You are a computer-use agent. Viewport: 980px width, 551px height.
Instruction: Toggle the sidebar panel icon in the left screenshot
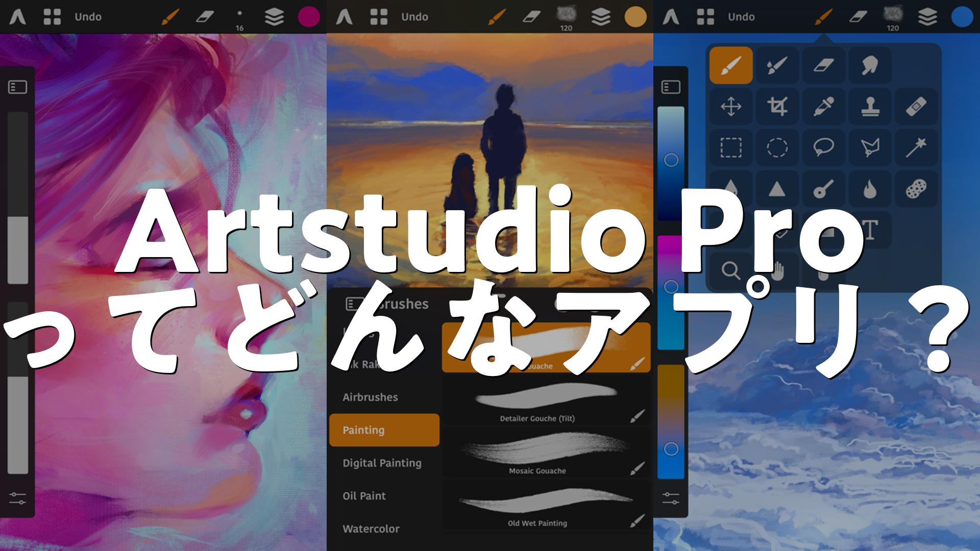click(17, 87)
